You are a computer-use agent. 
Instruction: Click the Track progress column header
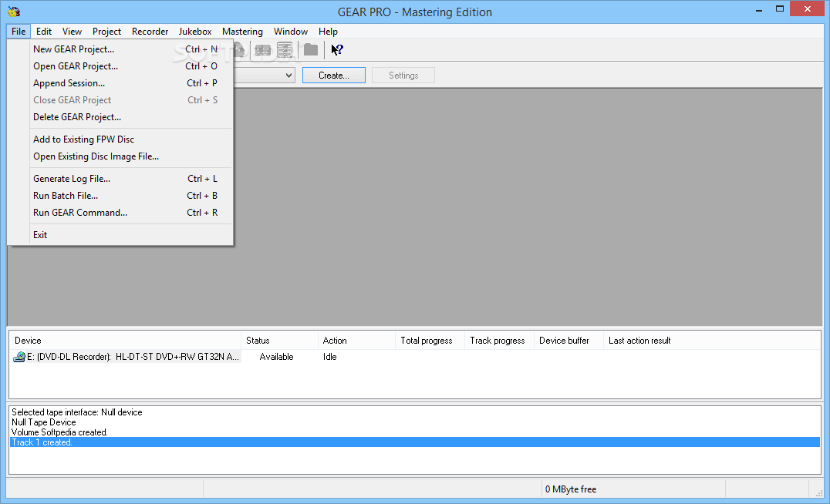click(x=499, y=341)
